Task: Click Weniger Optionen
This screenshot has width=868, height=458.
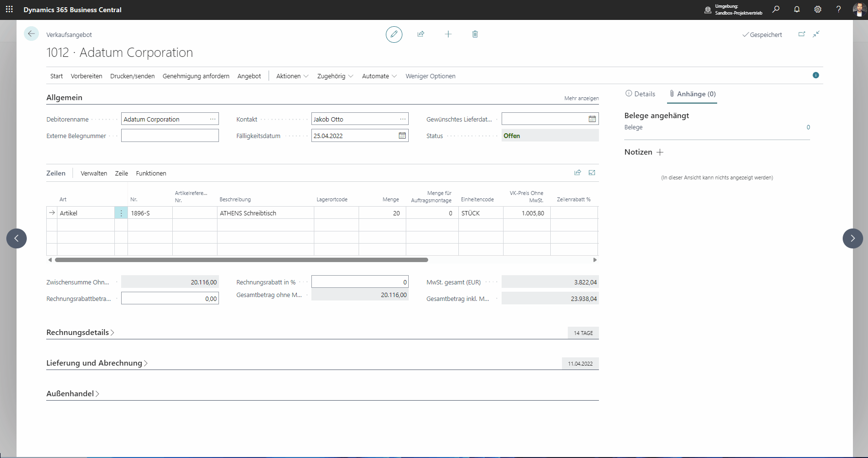Action: coord(431,76)
